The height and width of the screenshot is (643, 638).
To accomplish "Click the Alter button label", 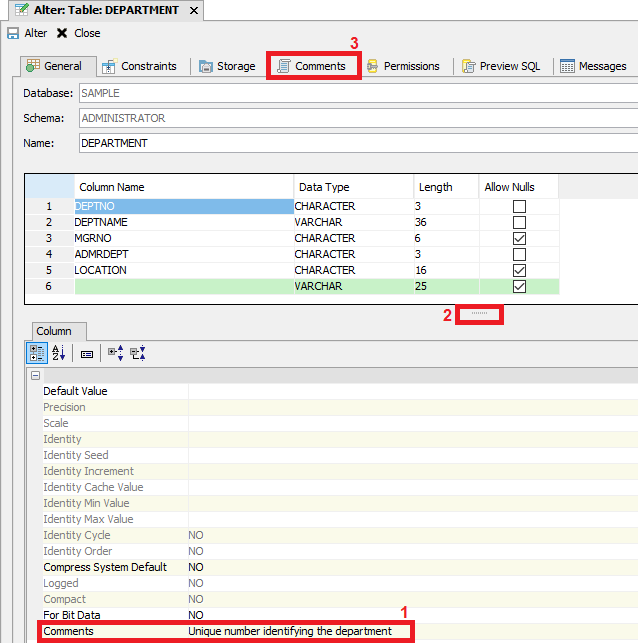I will pyautogui.click(x=36, y=33).
